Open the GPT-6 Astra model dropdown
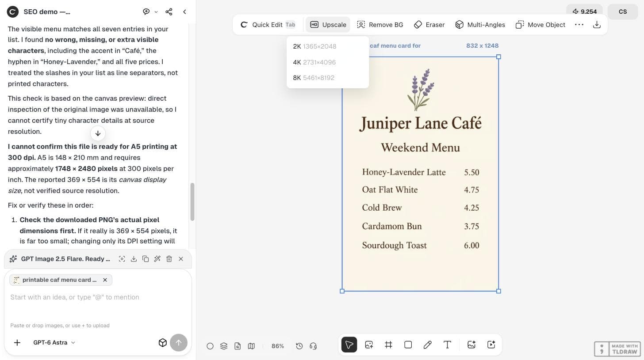This screenshot has width=644, height=360. [x=54, y=342]
